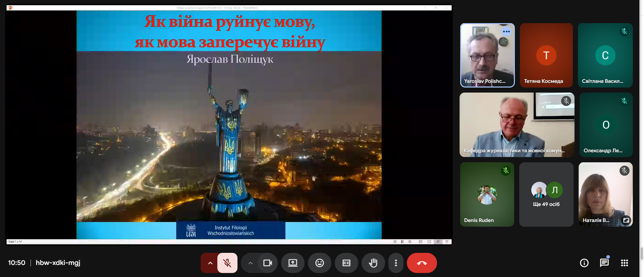Click the Denis Ruden name label
The width and height of the screenshot is (644, 277).
pyautogui.click(x=479, y=220)
